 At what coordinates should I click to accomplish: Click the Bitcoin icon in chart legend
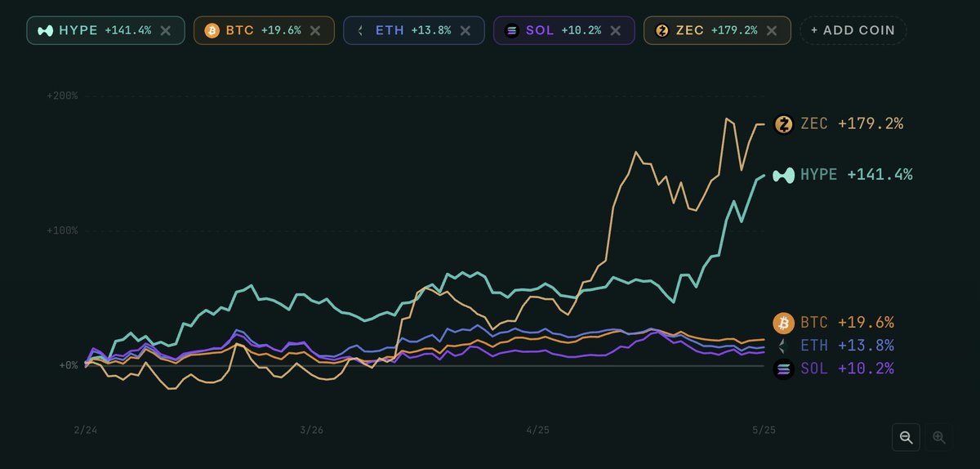[x=784, y=322]
